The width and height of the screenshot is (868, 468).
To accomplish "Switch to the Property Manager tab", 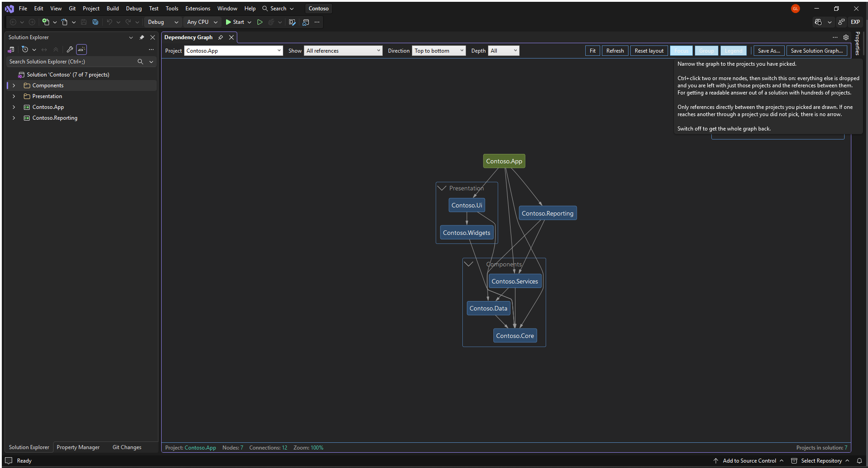I will pyautogui.click(x=78, y=447).
